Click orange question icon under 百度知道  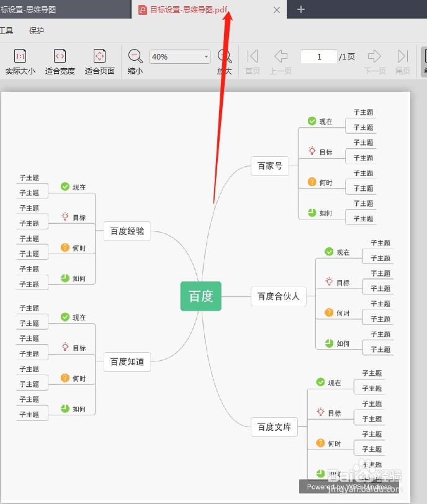[65, 378]
